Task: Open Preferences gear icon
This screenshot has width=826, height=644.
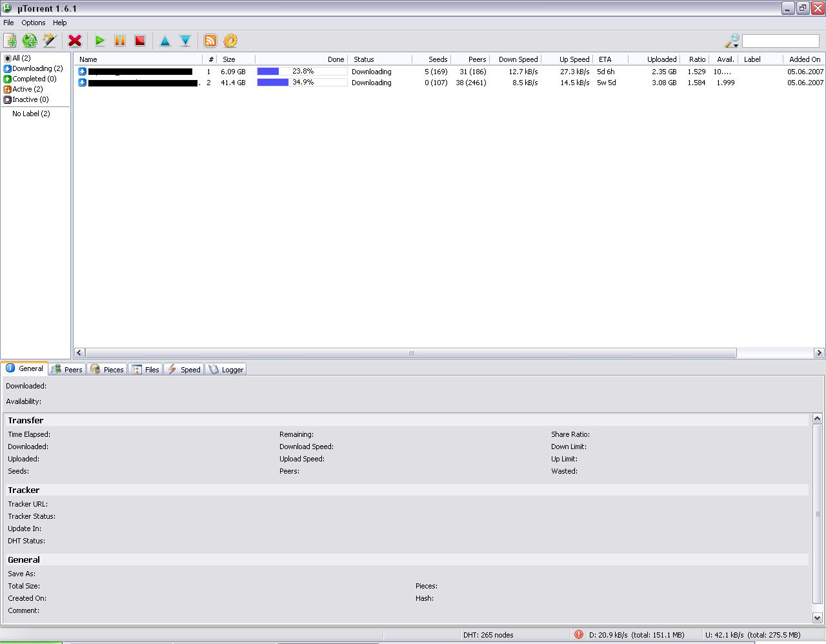Action: (230, 41)
